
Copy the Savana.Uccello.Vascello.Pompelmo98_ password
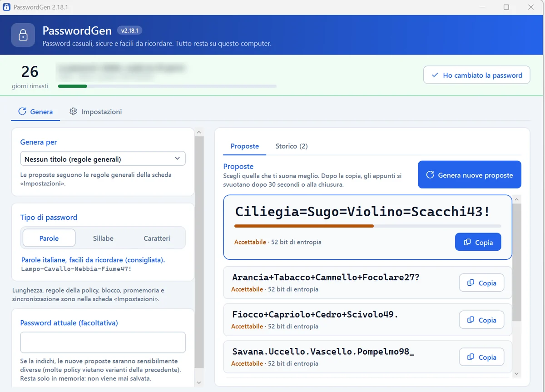tap(481, 357)
